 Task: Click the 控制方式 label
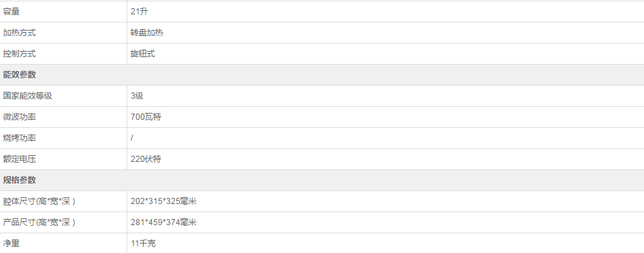(x=19, y=54)
